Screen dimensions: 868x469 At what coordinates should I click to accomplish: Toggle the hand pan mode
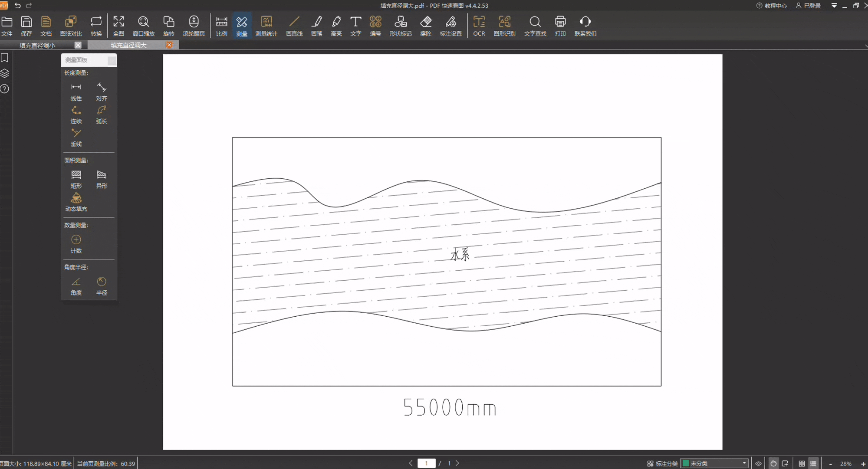click(x=773, y=463)
